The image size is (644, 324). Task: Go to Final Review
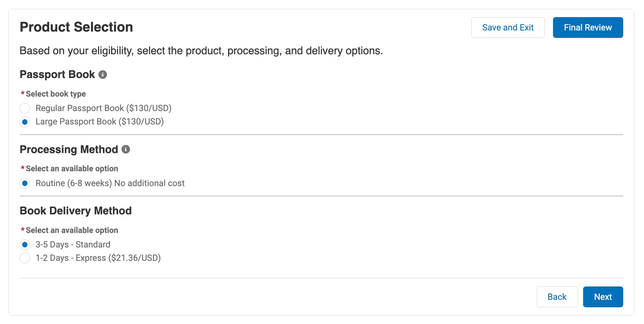588,27
